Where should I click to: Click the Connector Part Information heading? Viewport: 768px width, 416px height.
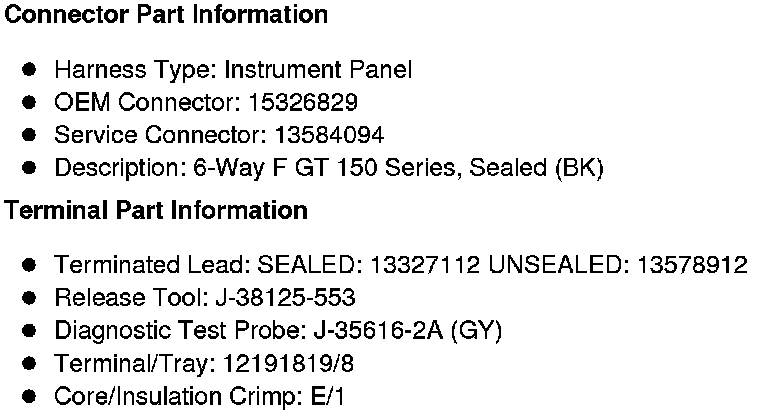pos(166,16)
